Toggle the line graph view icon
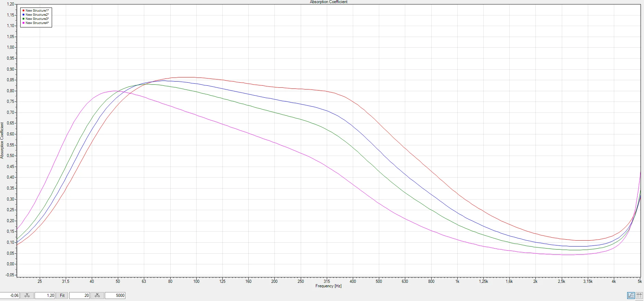 pos(631,295)
